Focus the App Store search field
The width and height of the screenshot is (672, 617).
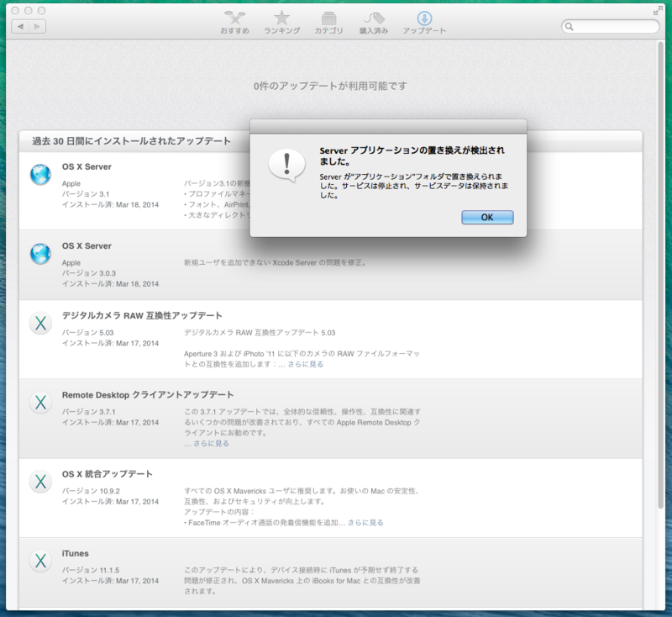(x=611, y=27)
